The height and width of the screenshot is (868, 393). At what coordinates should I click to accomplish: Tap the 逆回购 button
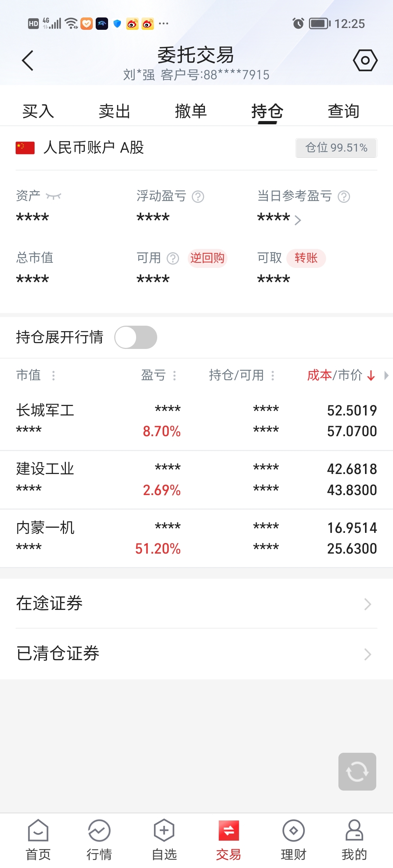[x=207, y=258]
